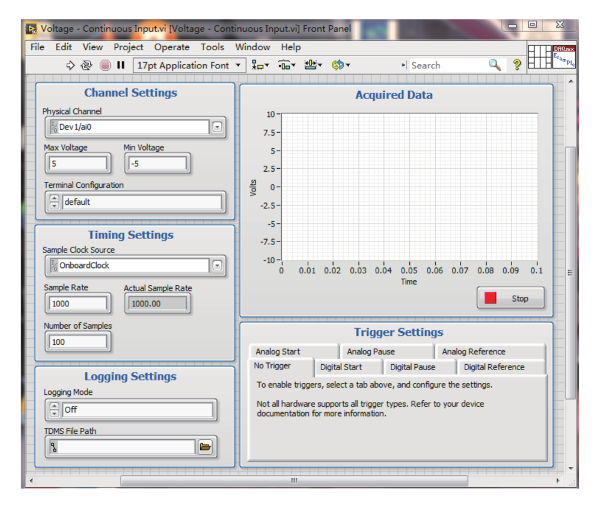Click the Run Continuously toolbar icon
The height and width of the screenshot is (510, 600).
[x=86, y=65]
